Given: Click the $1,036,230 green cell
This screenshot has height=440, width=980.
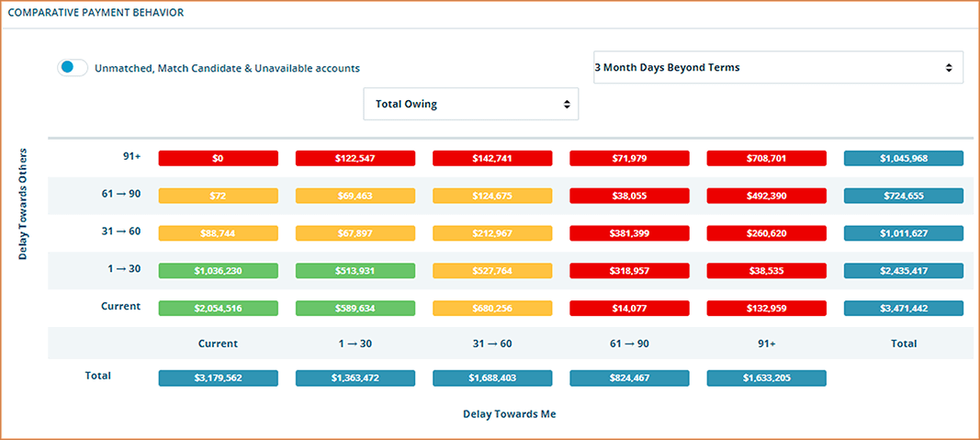Looking at the screenshot, I should (x=218, y=271).
